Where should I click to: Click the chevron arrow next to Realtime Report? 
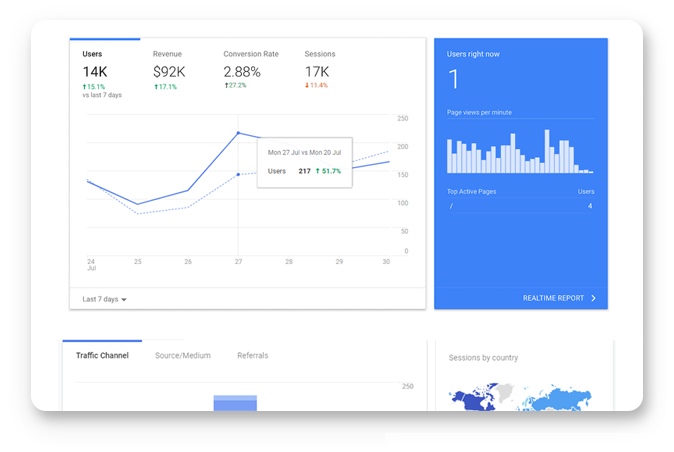point(593,298)
